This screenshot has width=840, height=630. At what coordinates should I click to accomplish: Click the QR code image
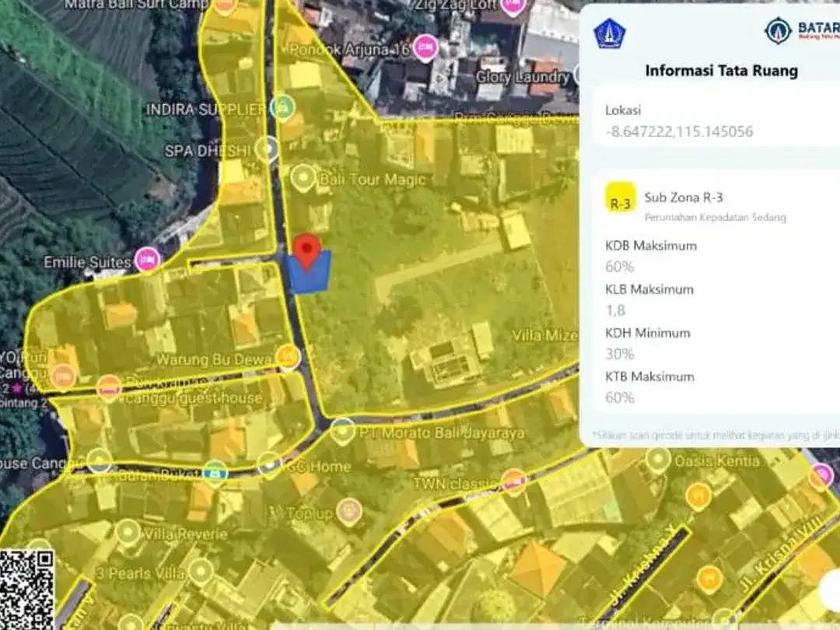26,590
